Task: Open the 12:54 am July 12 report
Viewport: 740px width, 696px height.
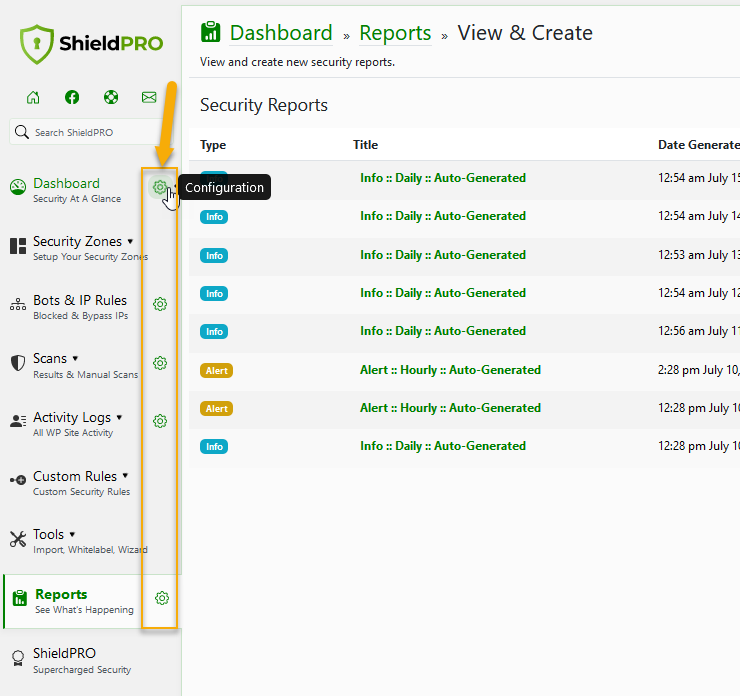Action: [443, 293]
